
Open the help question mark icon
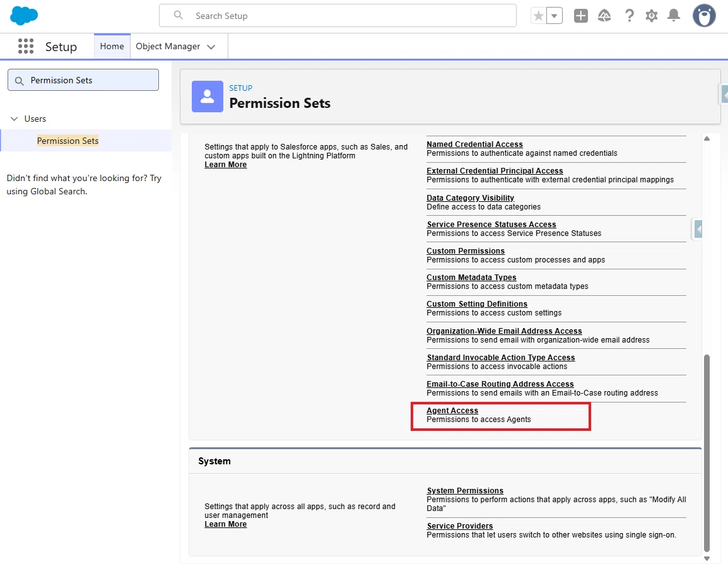click(629, 16)
